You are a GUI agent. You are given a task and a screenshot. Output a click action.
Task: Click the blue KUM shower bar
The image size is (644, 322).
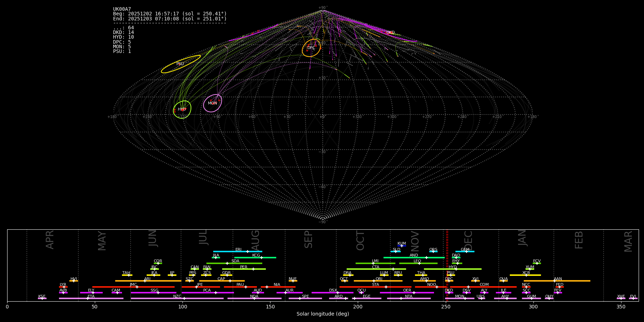(402, 246)
